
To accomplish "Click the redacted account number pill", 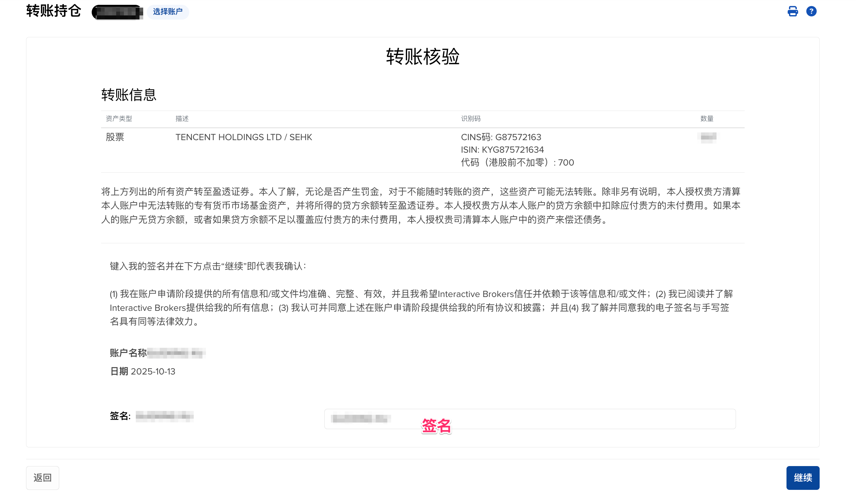I will [x=117, y=12].
